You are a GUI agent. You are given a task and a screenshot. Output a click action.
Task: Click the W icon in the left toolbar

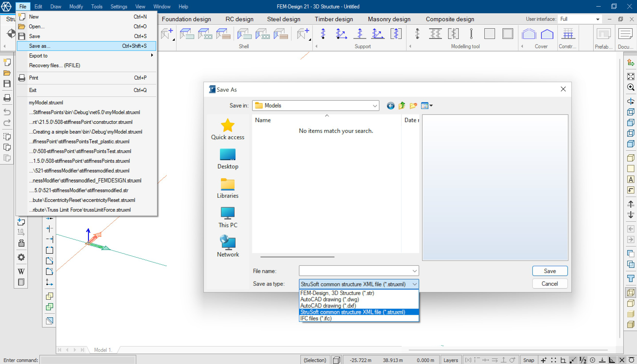21,271
